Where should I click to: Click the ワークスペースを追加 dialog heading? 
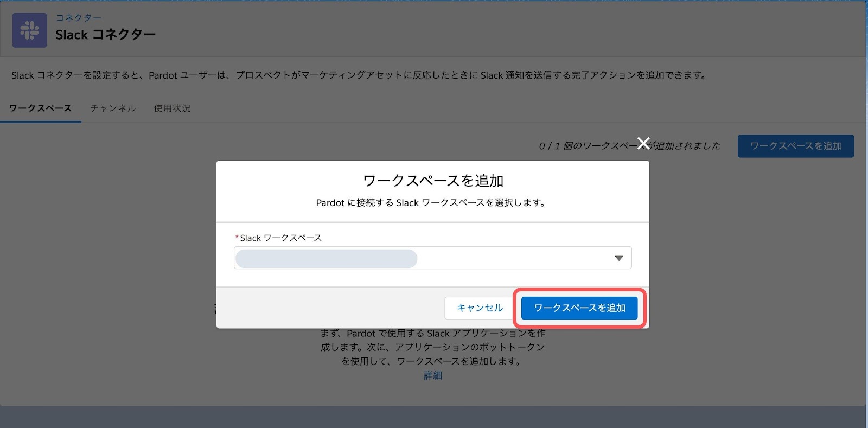[433, 181]
